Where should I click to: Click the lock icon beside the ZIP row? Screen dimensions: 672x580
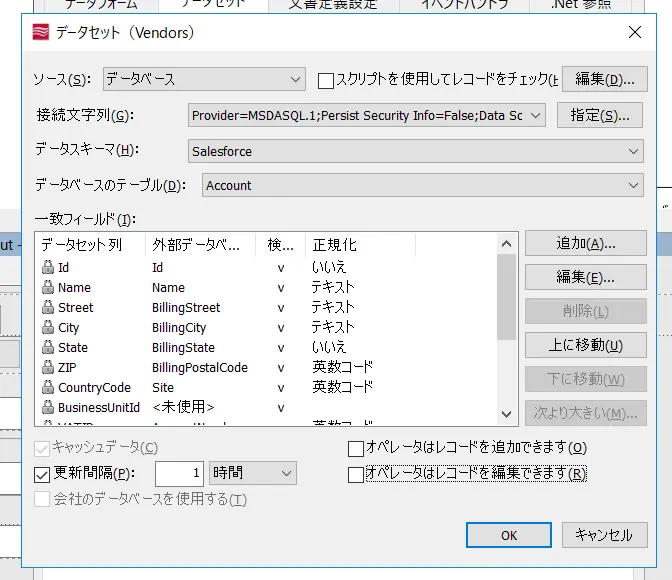click(48, 367)
